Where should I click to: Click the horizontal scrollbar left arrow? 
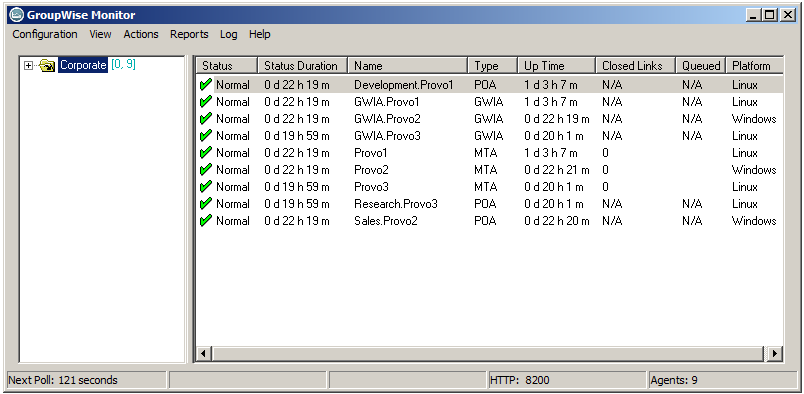[204, 353]
